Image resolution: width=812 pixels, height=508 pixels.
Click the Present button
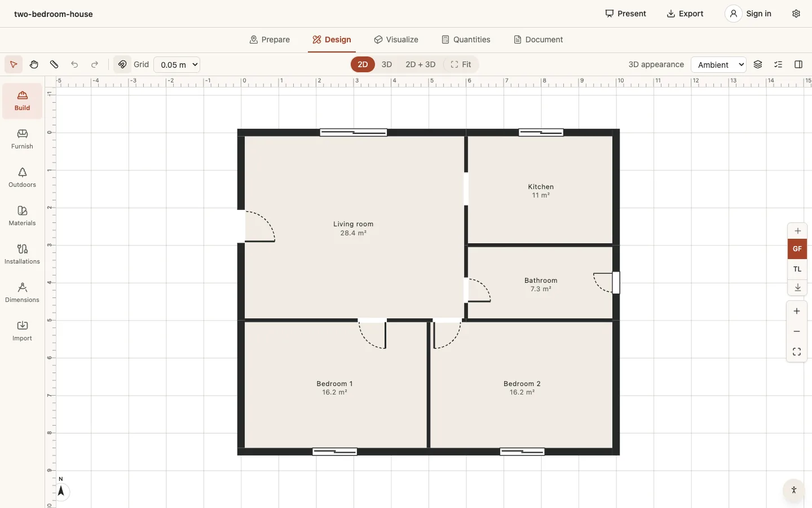625,14
